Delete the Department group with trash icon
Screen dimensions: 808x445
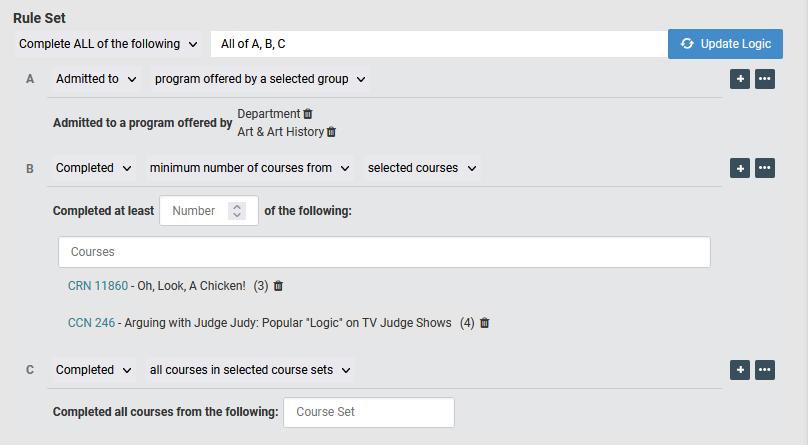pyautogui.click(x=308, y=113)
